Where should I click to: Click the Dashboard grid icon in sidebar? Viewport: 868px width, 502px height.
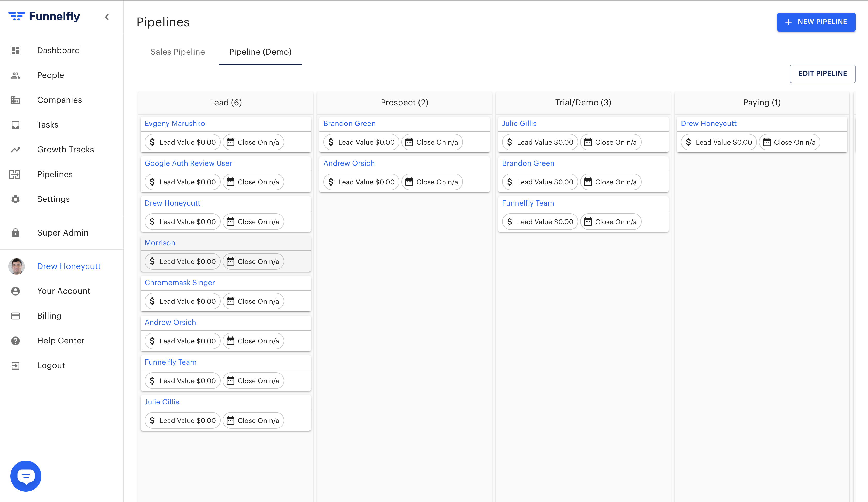16,51
